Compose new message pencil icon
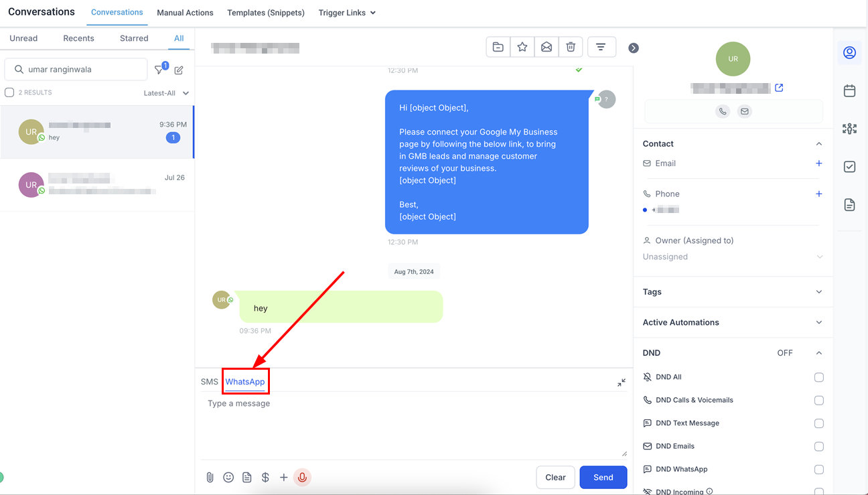 click(179, 70)
